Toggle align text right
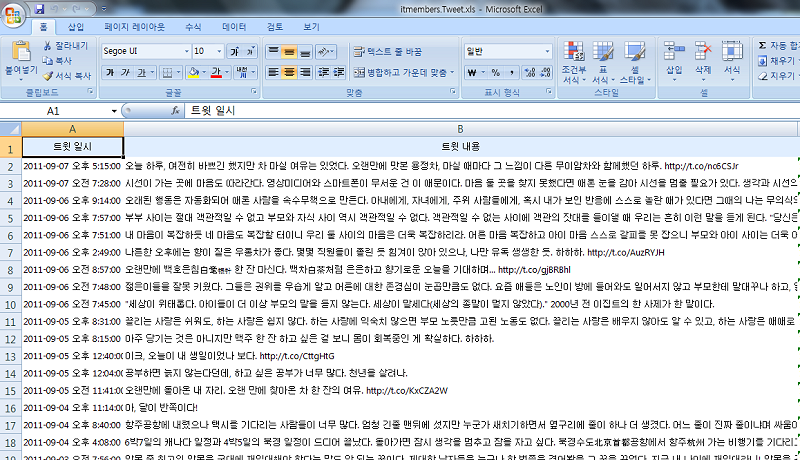Viewport: 800px width, 460px height. click(x=305, y=73)
